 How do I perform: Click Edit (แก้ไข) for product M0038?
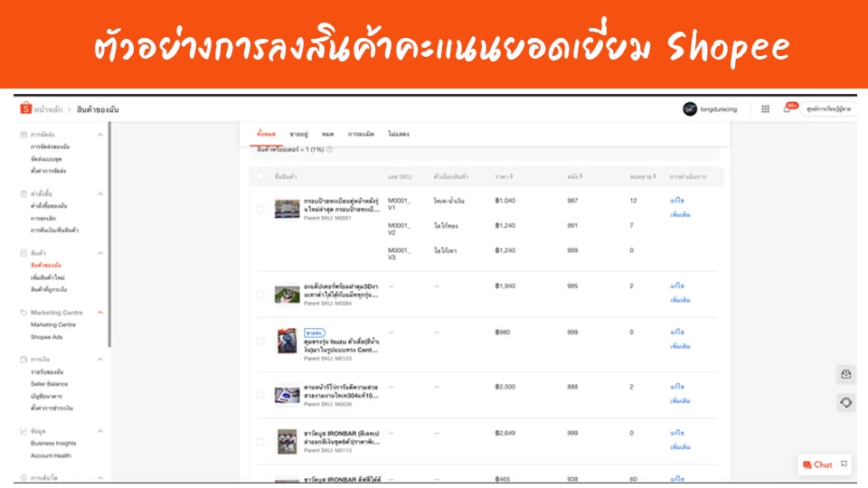tap(677, 387)
